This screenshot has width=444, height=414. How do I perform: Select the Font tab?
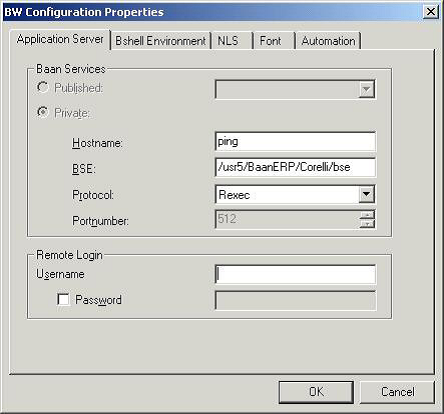pyautogui.click(x=274, y=41)
